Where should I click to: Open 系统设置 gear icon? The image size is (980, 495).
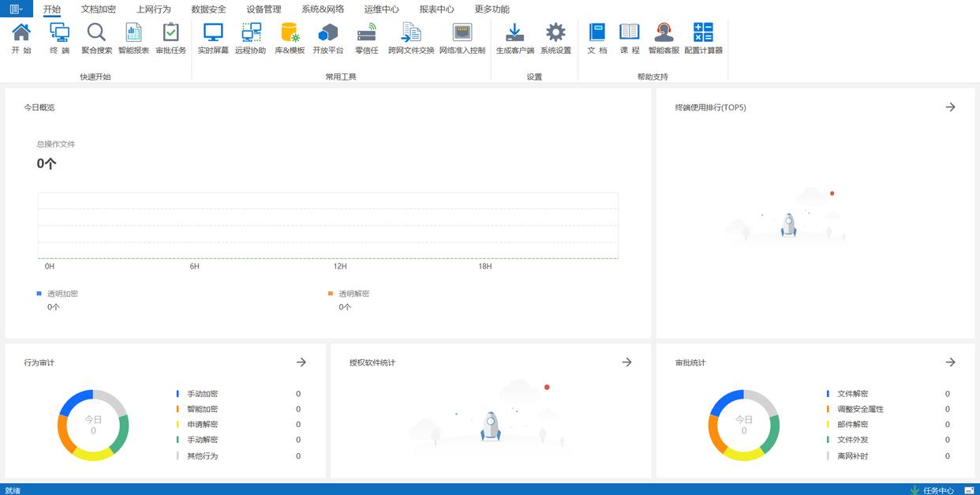[x=555, y=33]
